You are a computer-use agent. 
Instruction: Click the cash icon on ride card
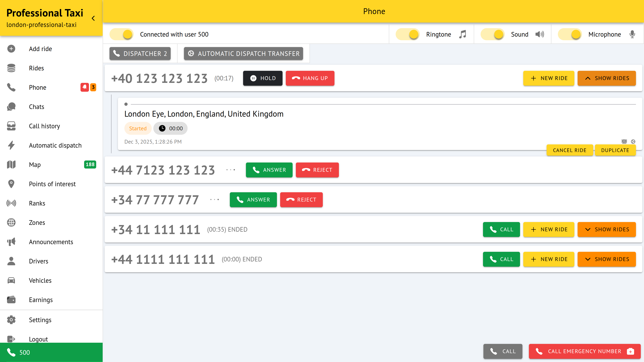click(x=624, y=141)
